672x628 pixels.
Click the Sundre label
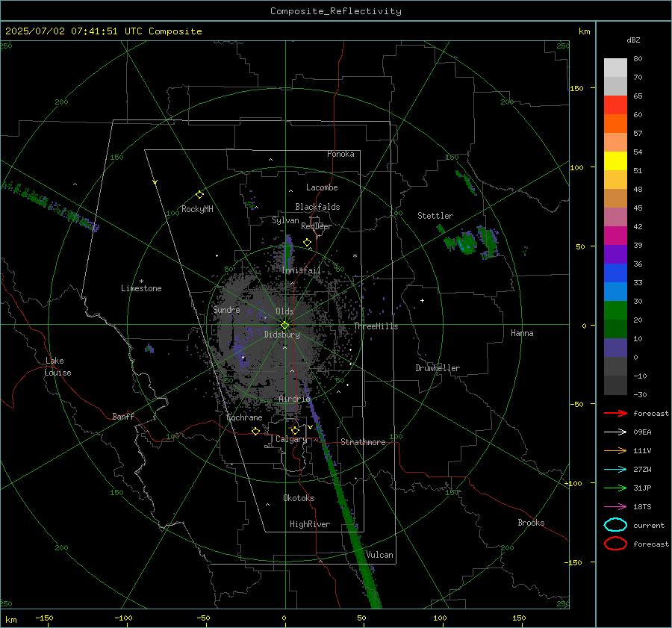[x=226, y=310]
